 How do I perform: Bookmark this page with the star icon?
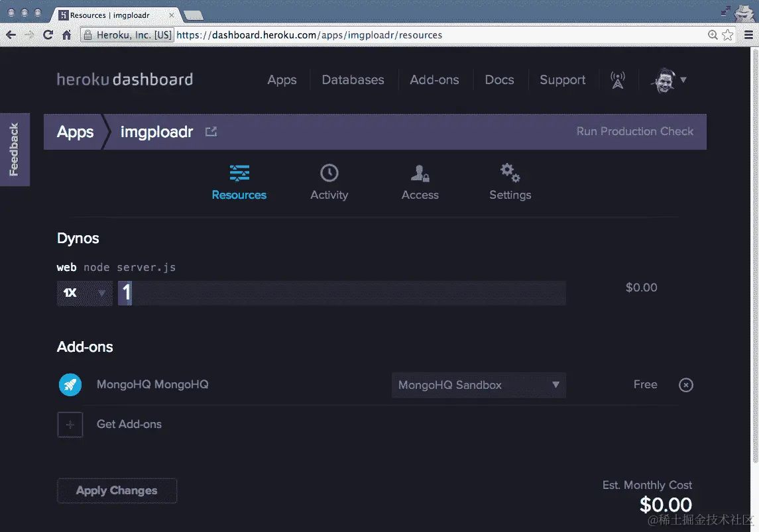(728, 35)
